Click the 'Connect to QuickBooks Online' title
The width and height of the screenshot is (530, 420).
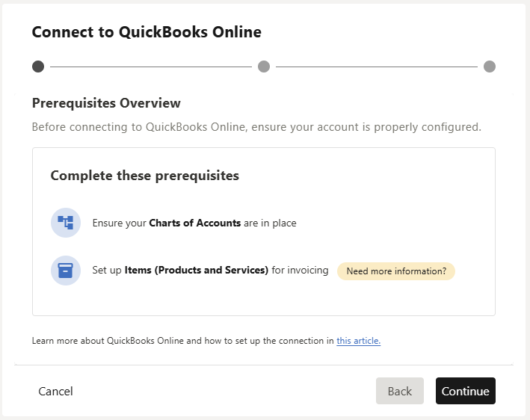tap(147, 32)
